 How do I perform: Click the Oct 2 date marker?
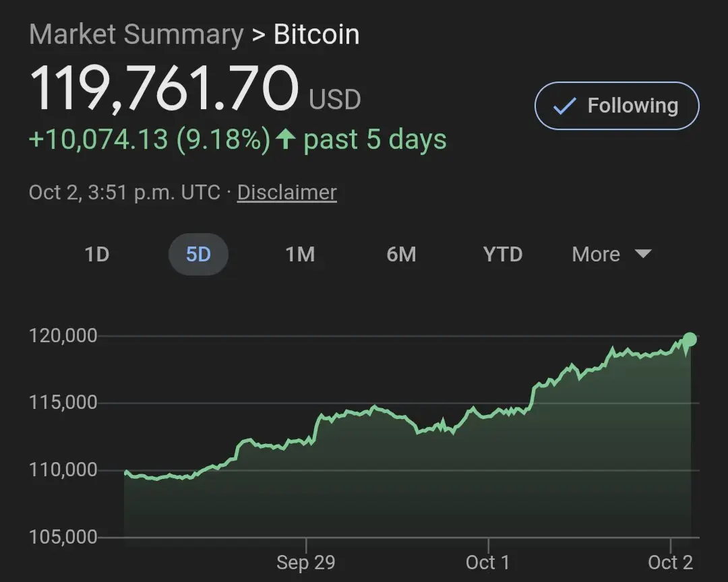tap(670, 562)
